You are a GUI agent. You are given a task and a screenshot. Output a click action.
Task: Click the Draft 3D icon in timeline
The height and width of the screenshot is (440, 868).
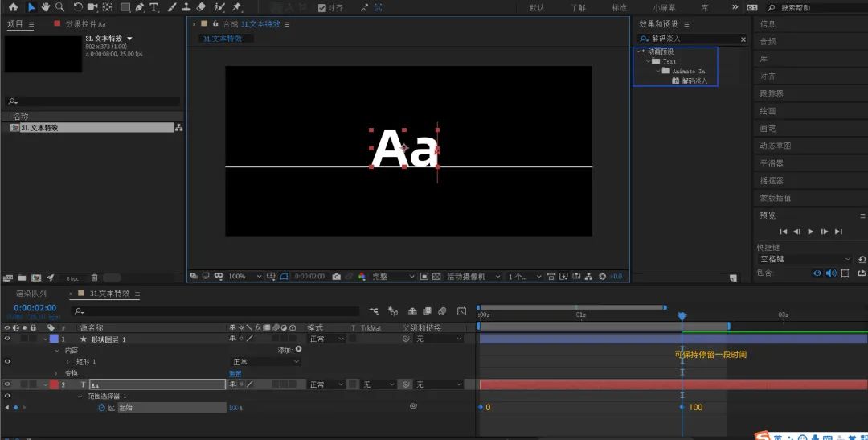pyautogui.click(x=392, y=311)
